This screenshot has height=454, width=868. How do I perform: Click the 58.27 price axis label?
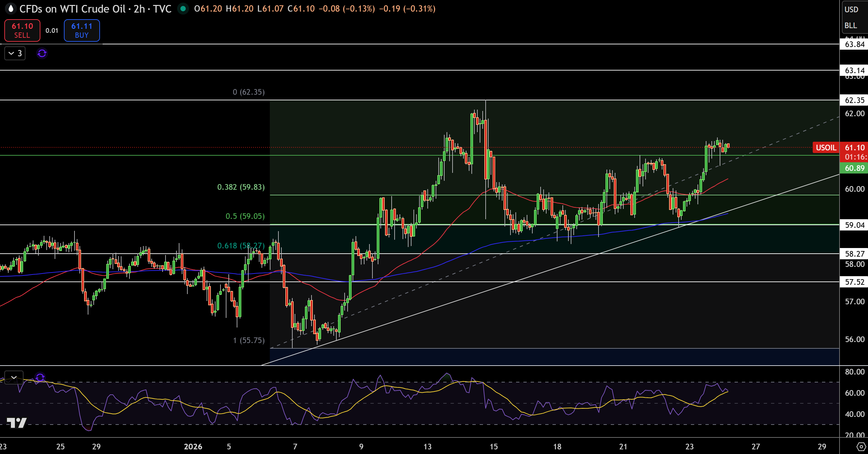[x=854, y=254]
